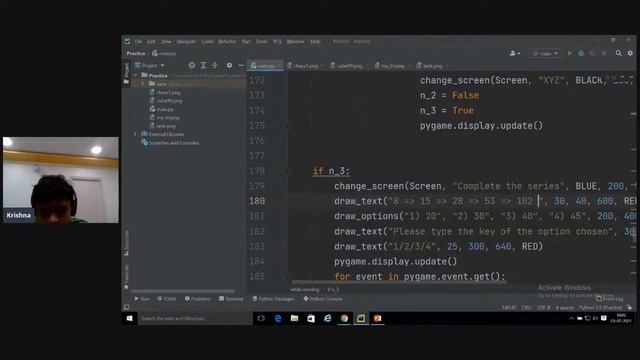Open PowerPoint from the taskbar

coord(378,318)
